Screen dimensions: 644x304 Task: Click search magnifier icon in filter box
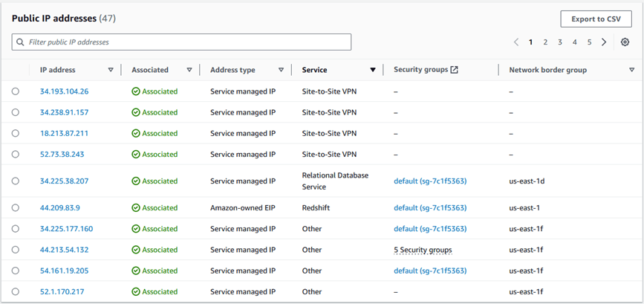tap(20, 42)
